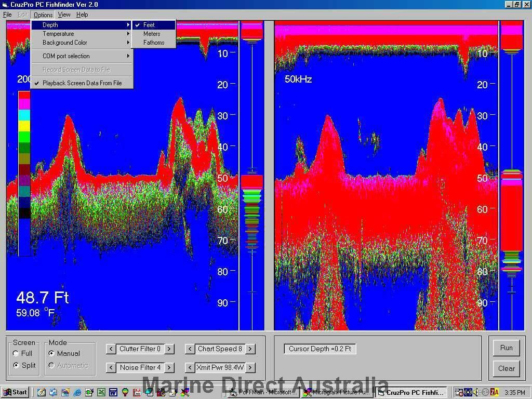Click the magenta swatch in color legend
Viewport: 532px width, 399px height.
[x=24, y=104]
